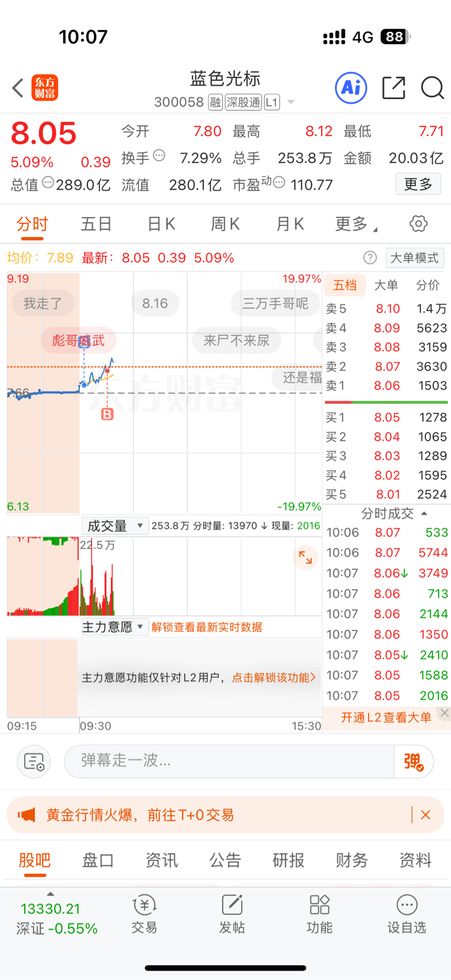Tap the L1 level tag
This screenshot has width=451, height=980.
[271, 103]
